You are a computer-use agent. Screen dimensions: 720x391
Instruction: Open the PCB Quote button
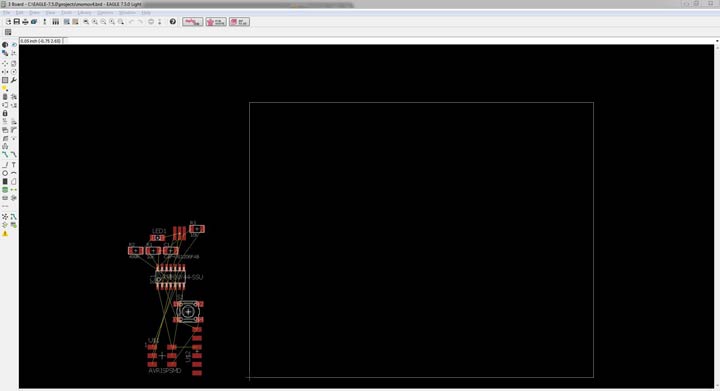coord(216,22)
